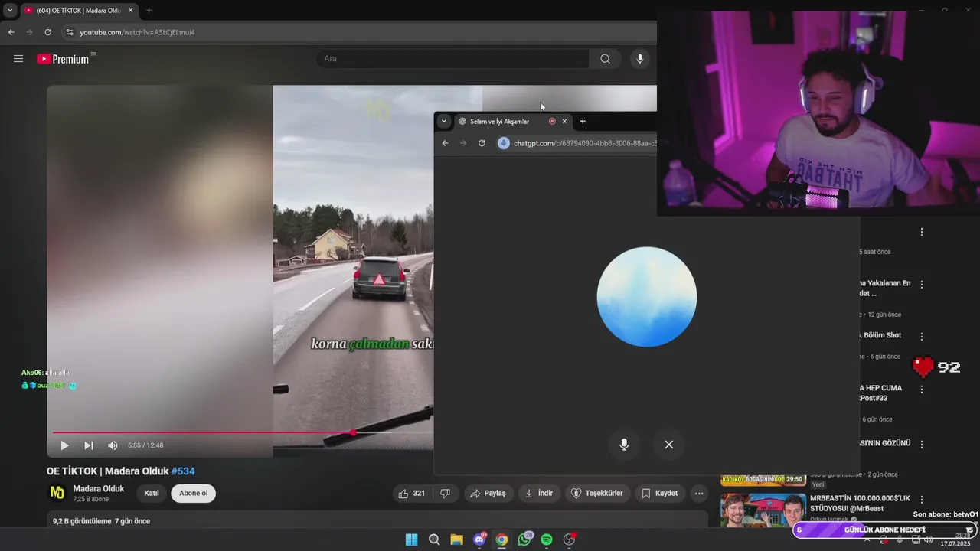This screenshot has width=980, height=551.
Task: Open the Kadıköy Boğası 29:50 thumbnail
Action: point(763,481)
